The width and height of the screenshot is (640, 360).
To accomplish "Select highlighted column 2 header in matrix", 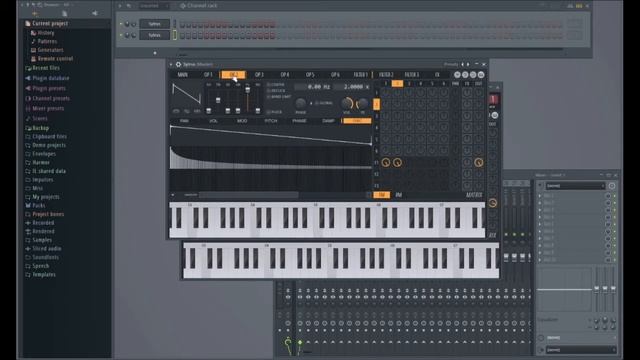I will click(x=397, y=84).
